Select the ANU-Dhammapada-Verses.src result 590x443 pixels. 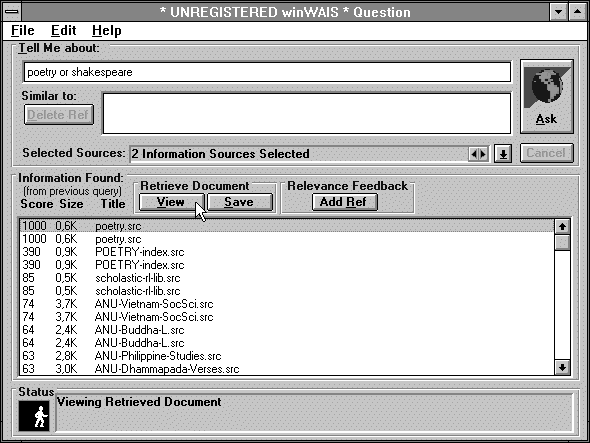tap(287, 369)
